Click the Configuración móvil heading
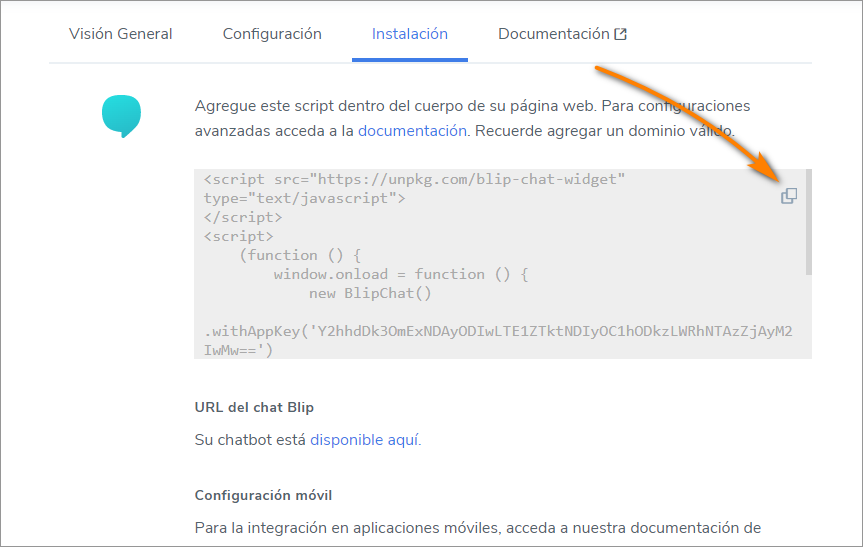 [x=263, y=495]
